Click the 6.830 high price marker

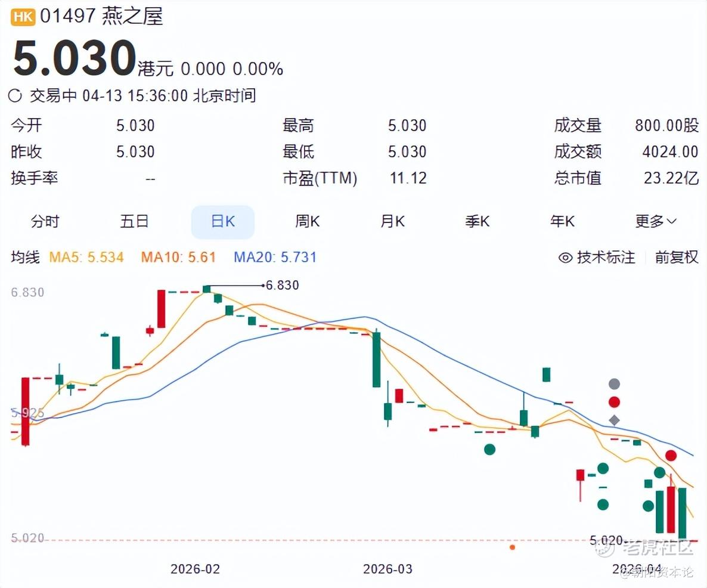click(282, 286)
